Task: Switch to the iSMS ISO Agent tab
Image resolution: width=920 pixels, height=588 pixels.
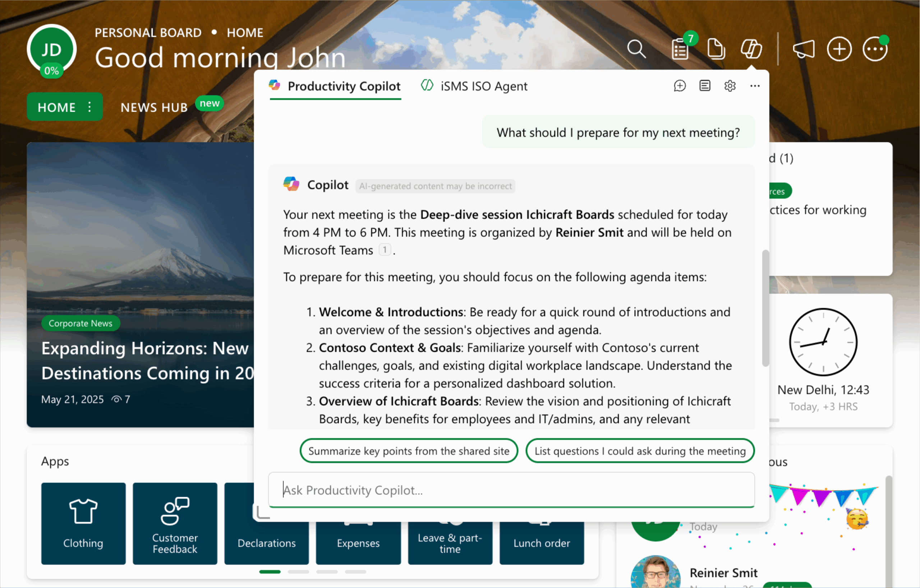Action: (474, 86)
